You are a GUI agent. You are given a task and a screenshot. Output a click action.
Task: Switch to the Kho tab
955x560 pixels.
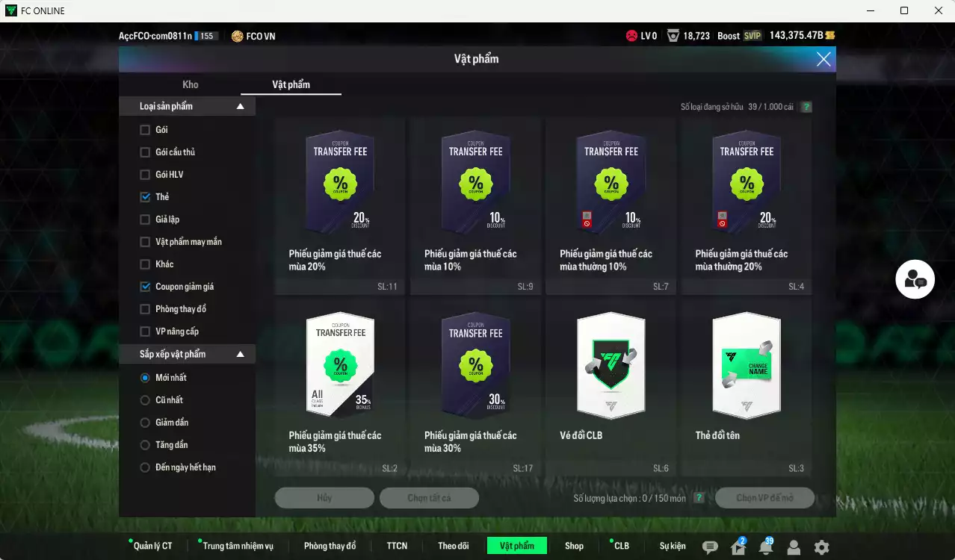(x=191, y=84)
